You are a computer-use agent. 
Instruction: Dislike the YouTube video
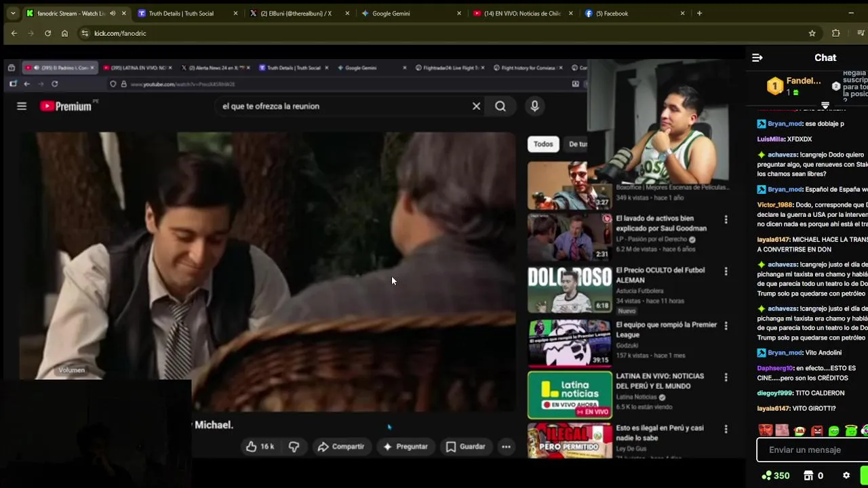[294, 447]
